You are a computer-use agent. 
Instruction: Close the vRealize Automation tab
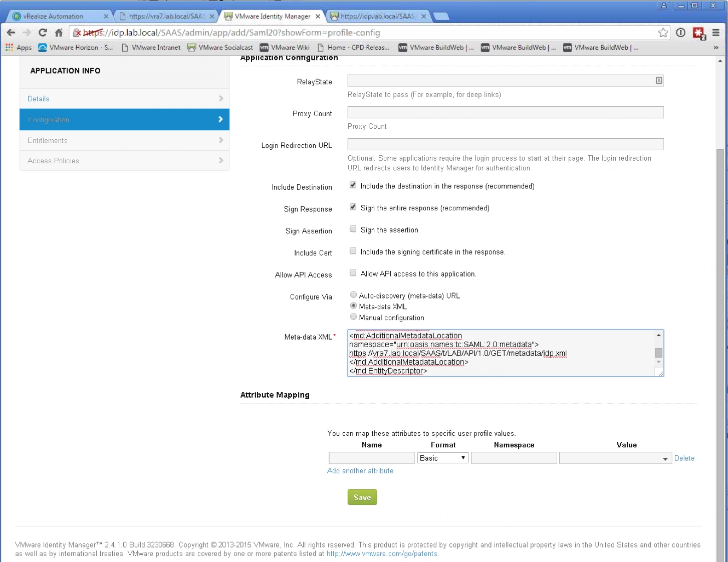(106, 17)
